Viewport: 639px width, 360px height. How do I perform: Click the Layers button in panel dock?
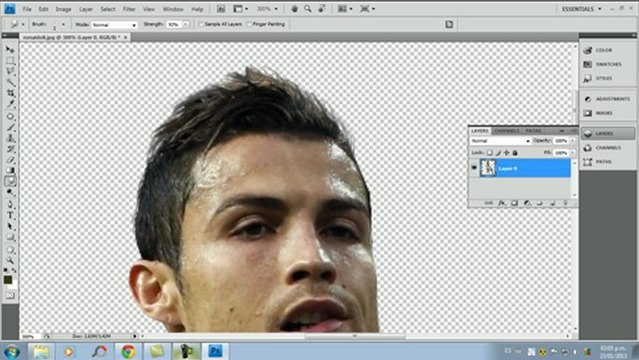(607, 133)
